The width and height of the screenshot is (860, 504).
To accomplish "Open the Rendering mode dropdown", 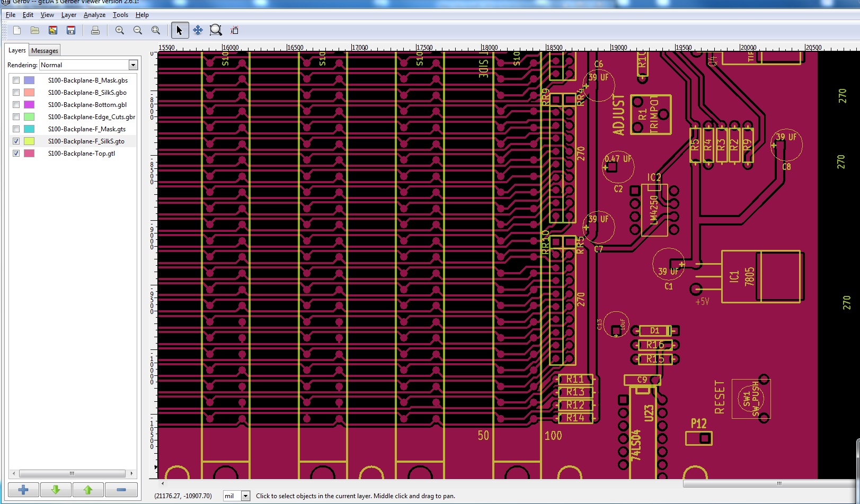I will tap(133, 65).
